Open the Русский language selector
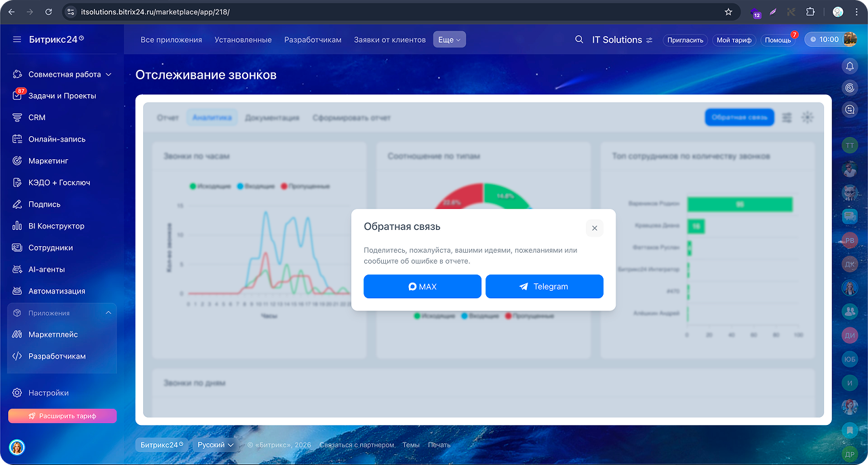The image size is (868, 465). (x=216, y=445)
